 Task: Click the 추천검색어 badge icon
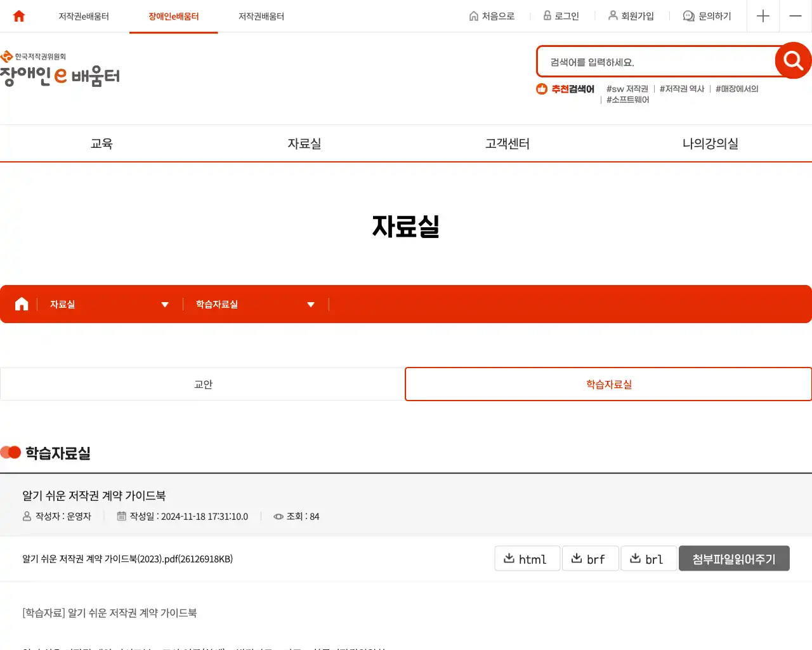pos(540,89)
